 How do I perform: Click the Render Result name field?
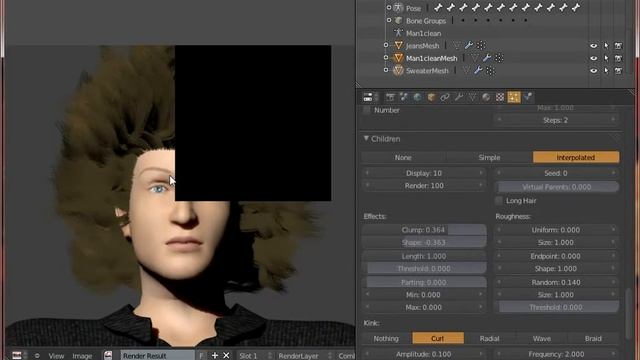click(x=158, y=356)
